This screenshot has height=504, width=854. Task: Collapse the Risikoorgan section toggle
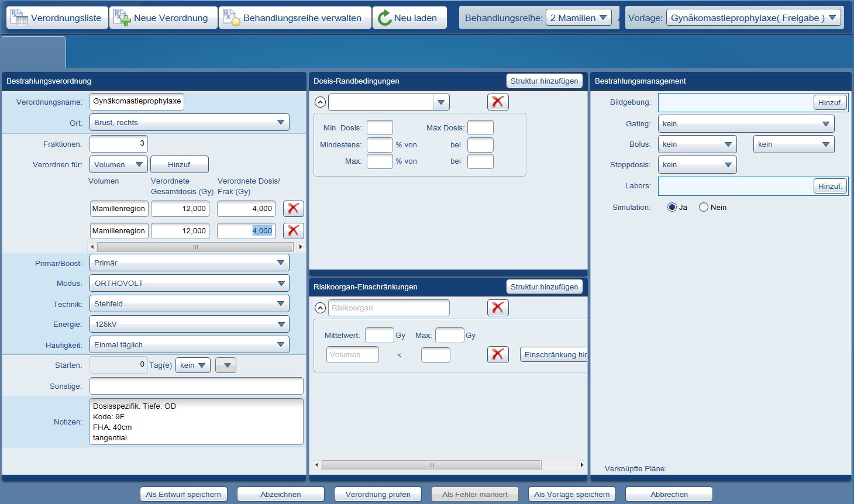[x=320, y=308]
